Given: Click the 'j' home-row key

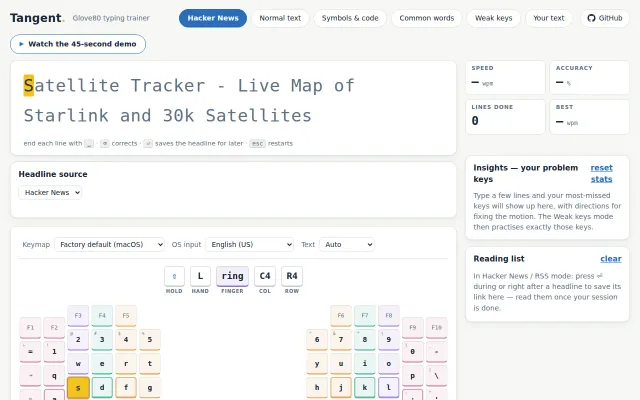Looking at the screenshot, I should [341, 388].
